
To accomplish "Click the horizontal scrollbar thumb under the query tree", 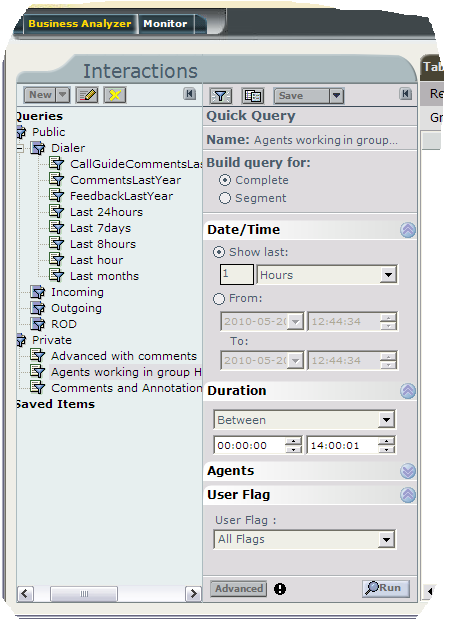I will (84, 593).
